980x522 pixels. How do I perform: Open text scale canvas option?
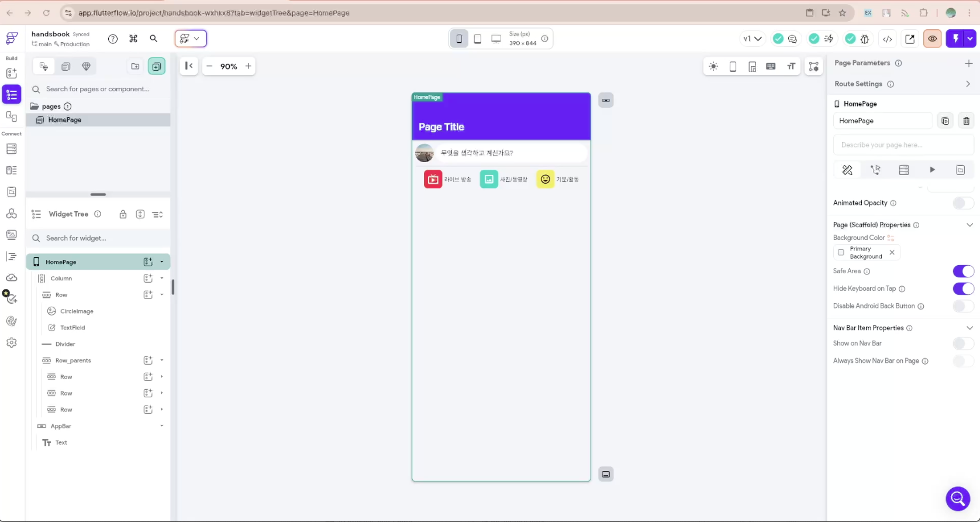(791, 67)
